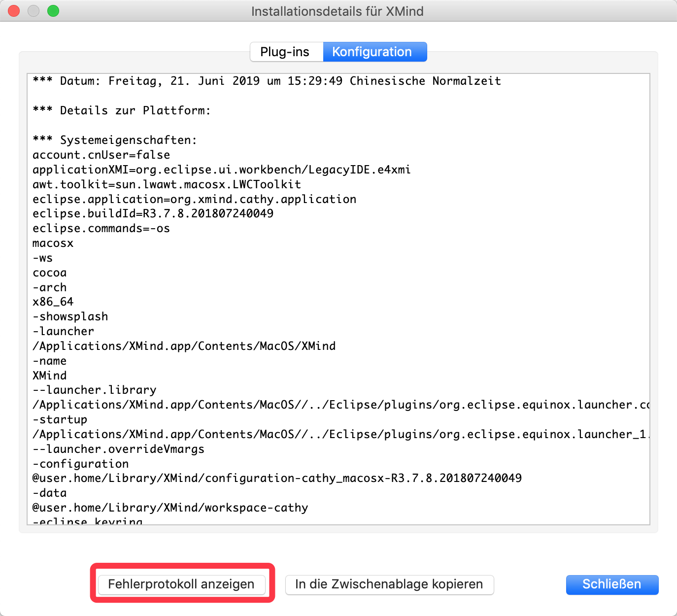Click the Schließen button
This screenshot has height=616, width=677.
pyautogui.click(x=612, y=584)
